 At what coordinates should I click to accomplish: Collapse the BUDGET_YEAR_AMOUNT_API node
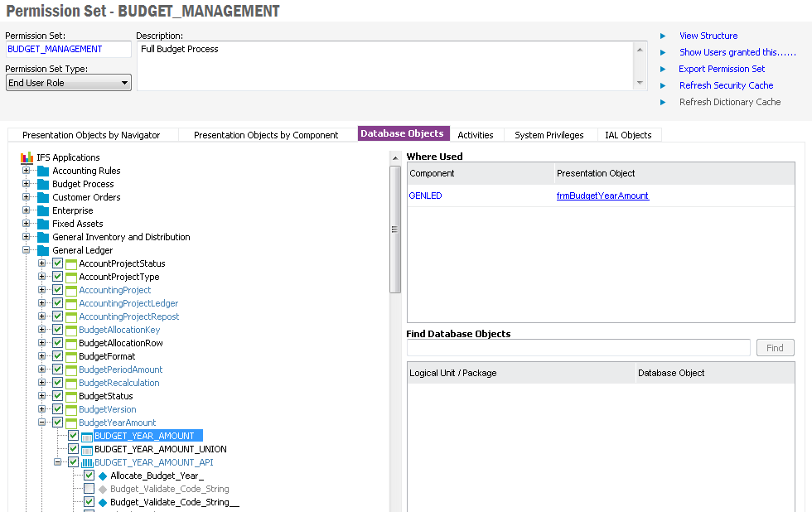coord(57,461)
